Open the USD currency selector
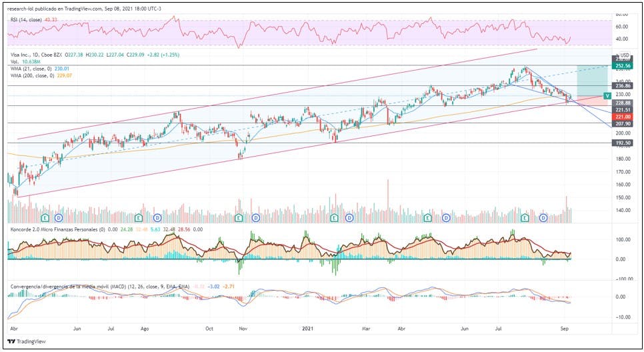 [x=624, y=55]
